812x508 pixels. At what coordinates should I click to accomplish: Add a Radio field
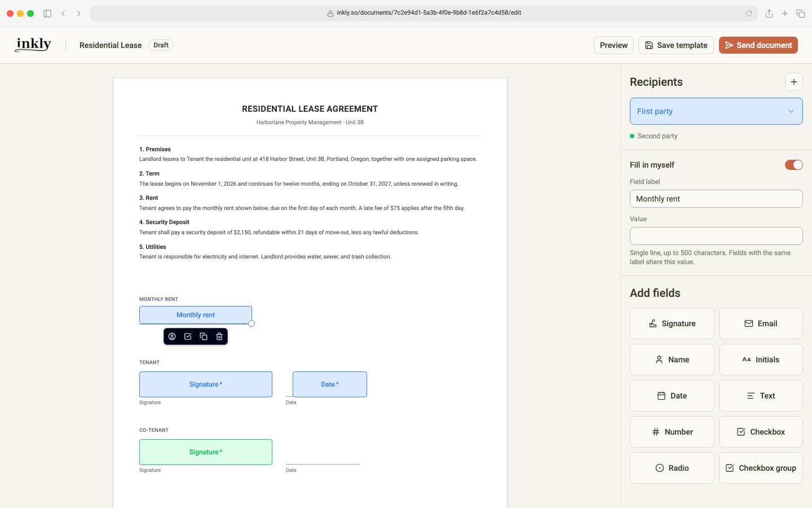point(672,468)
